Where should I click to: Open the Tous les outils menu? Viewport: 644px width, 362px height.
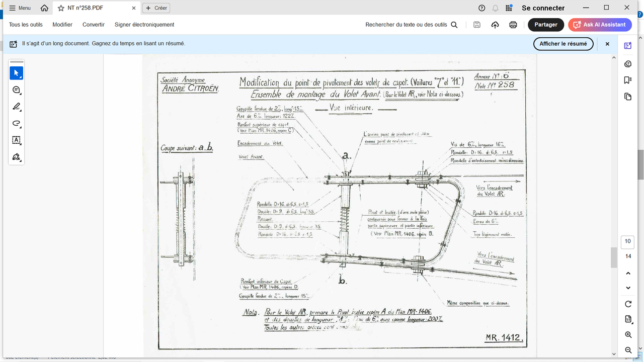(26, 25)
